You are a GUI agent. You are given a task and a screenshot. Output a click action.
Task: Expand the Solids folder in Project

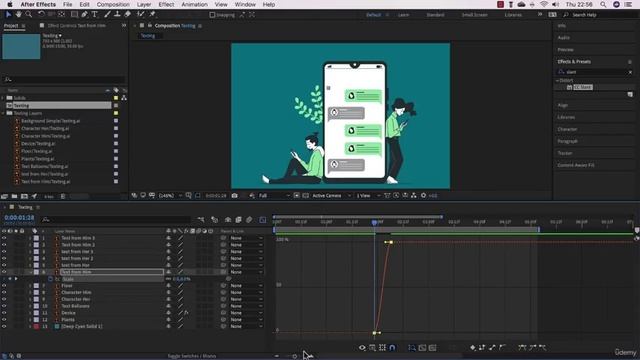click(x=3, y=98)
